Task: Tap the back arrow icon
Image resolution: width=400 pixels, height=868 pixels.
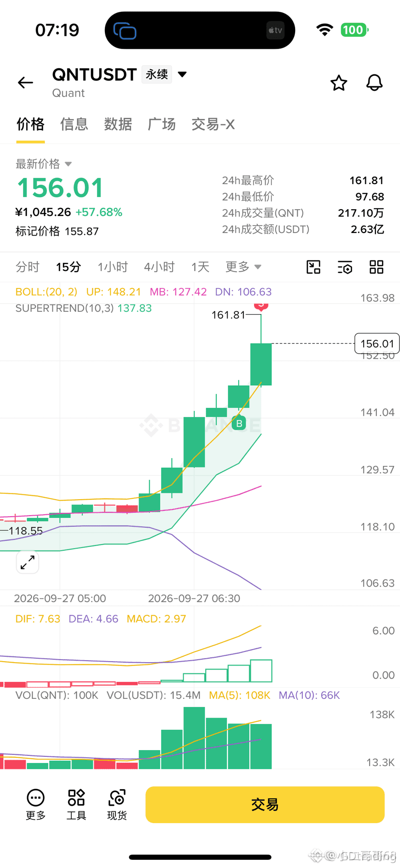Action: [26, 83]
